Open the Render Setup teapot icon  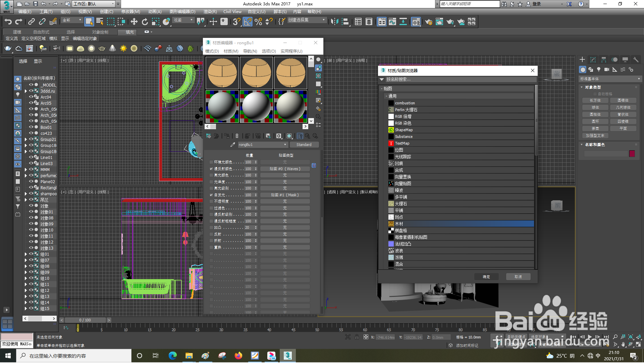pyautogui.click(x=428, y=22)
